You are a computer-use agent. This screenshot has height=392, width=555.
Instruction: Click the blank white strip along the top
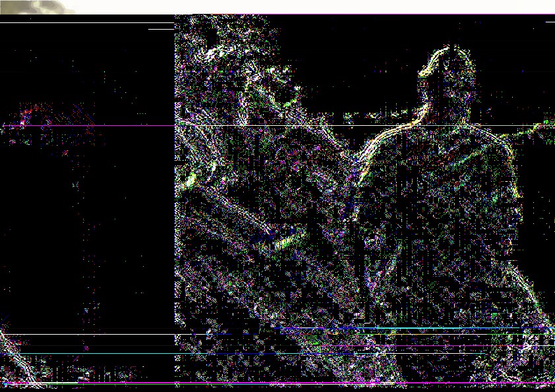tap(315, 7)
